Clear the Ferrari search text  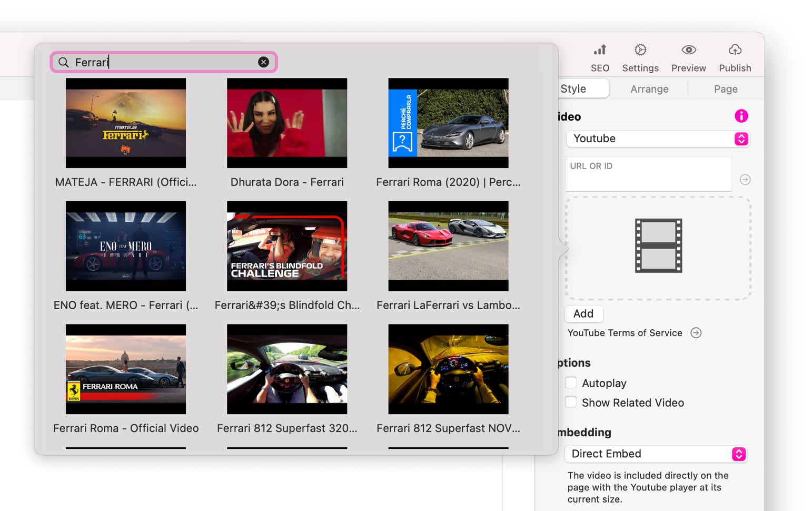coord(263,62)
